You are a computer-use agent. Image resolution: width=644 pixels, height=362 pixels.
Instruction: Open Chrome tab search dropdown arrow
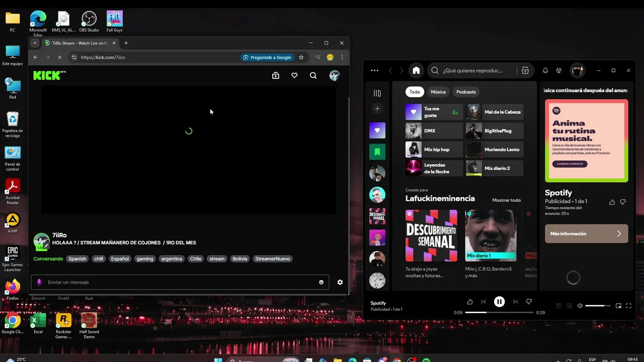click(x=35, y=43)
